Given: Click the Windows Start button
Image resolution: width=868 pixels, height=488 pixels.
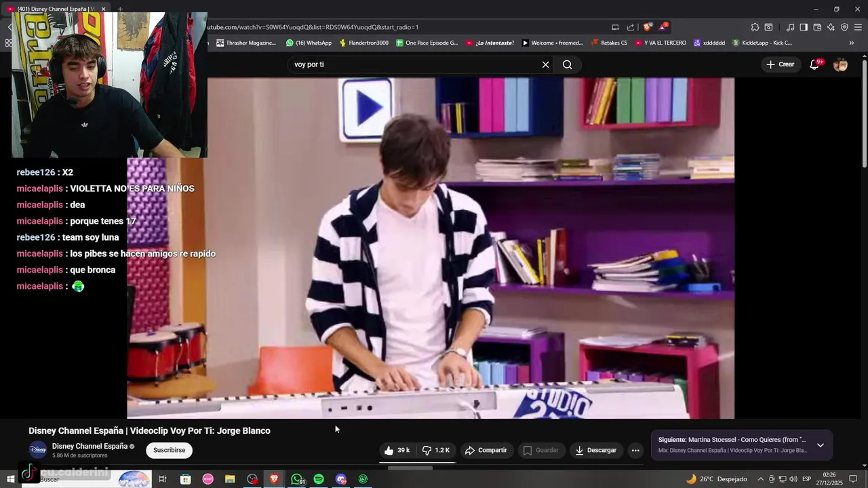Looking at the screenshot, I should point(10,479).
